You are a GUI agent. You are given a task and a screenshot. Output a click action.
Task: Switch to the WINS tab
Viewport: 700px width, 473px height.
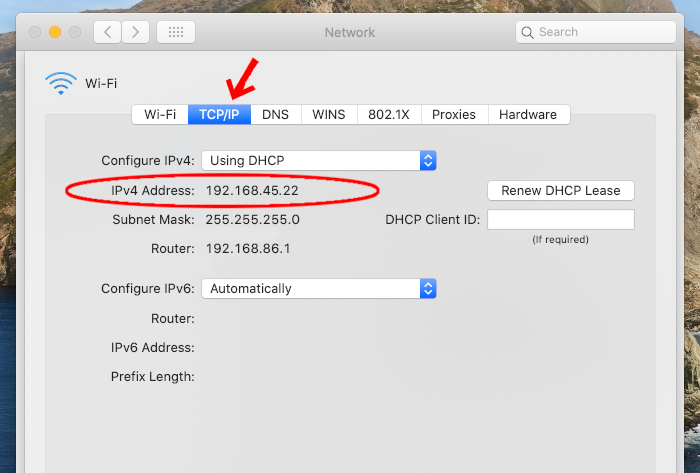point(329,115)
